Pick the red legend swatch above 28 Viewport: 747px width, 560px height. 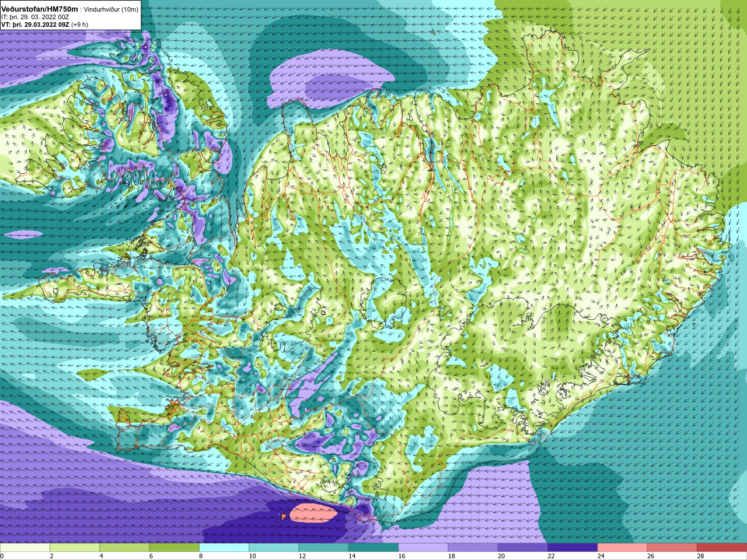pyautogui.click(x=722, y=548)
